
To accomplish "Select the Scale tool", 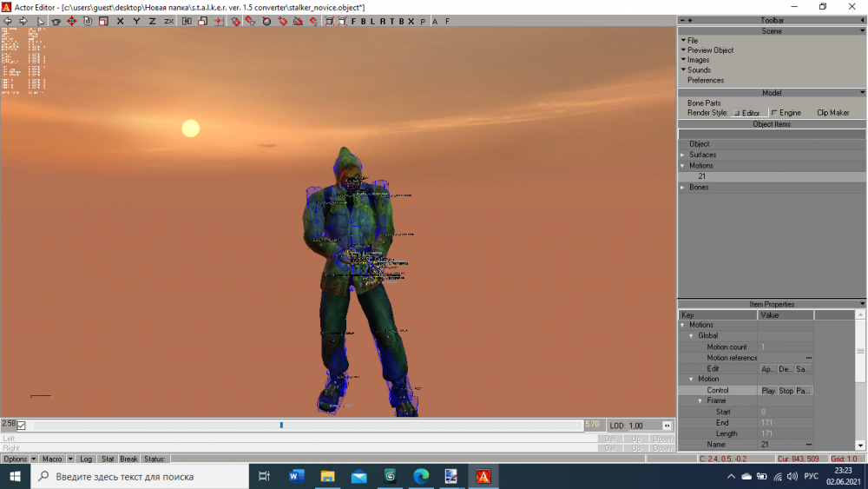I will pyautogui.click(x=103, y=21).
